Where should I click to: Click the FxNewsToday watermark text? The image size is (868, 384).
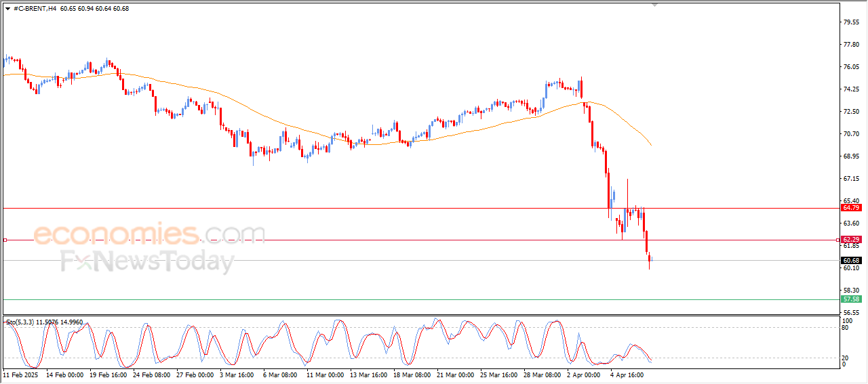pyautogui.click(x=147, y=261)
